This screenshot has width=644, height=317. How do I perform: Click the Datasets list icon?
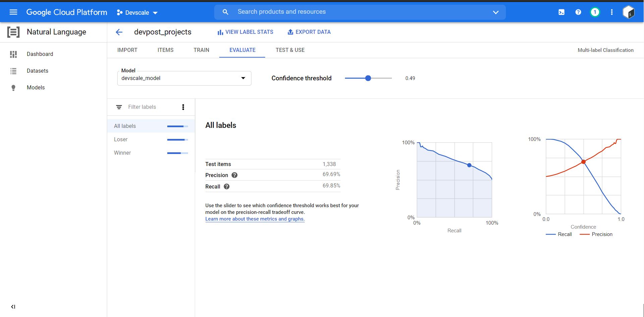pos(13,71)
